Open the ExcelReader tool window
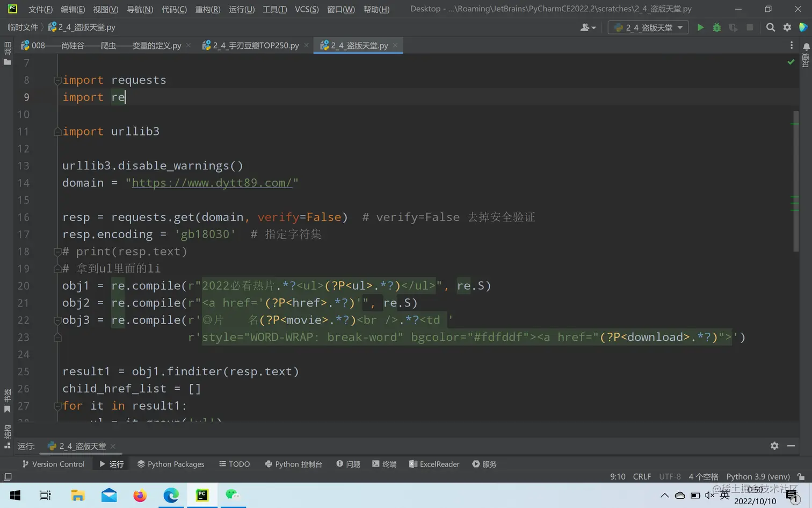The height and width of the screenshot is (508, 812). [x=434, y=464]
